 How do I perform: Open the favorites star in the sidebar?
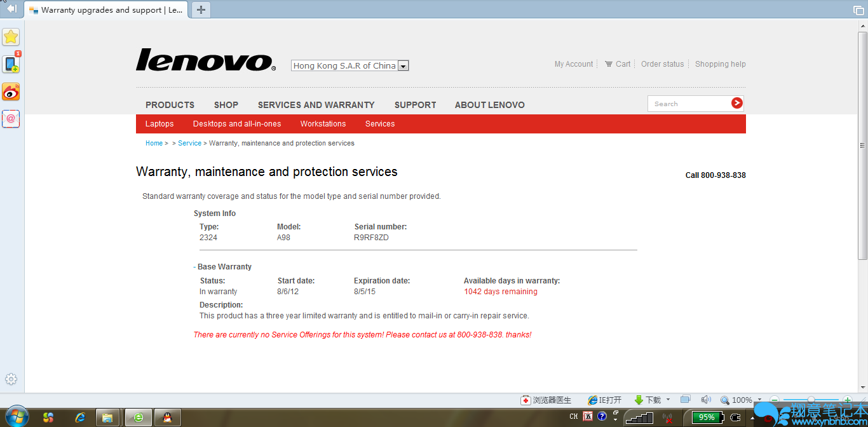[x=11, y=37]
